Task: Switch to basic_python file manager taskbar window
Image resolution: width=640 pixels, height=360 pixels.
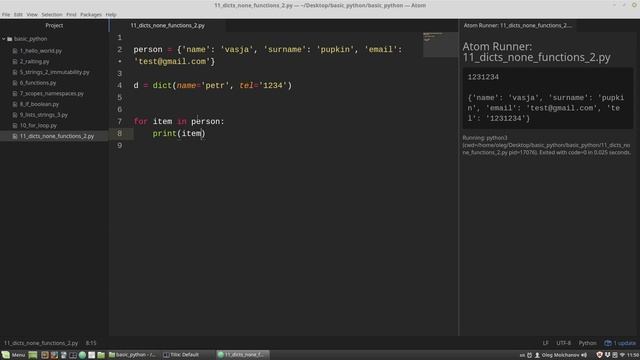Action: 132,355
